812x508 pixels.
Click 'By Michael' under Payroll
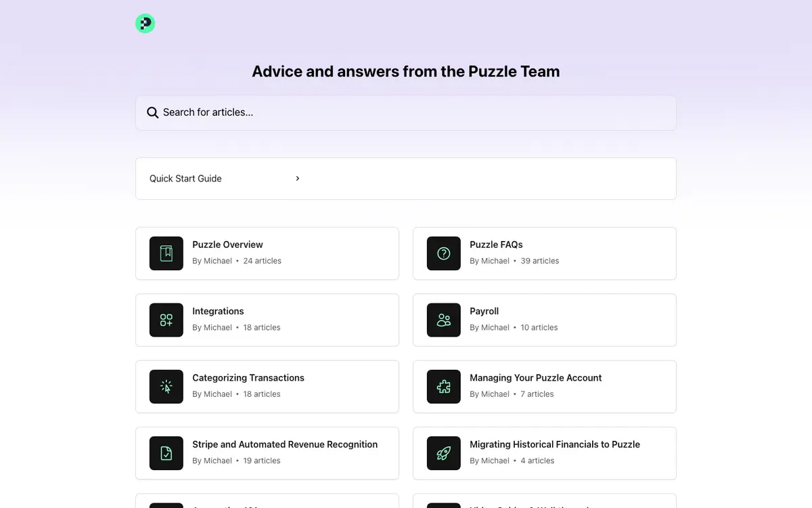tap(489, 327)
